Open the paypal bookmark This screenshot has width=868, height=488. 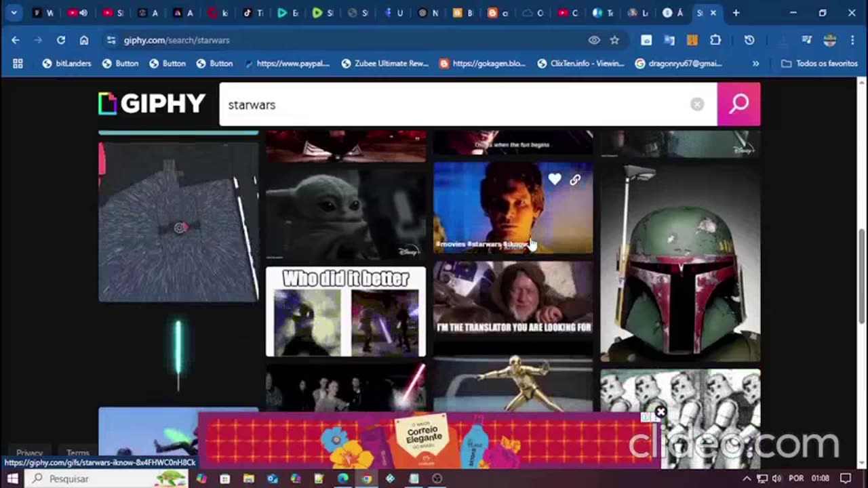(x=286, y=64)
